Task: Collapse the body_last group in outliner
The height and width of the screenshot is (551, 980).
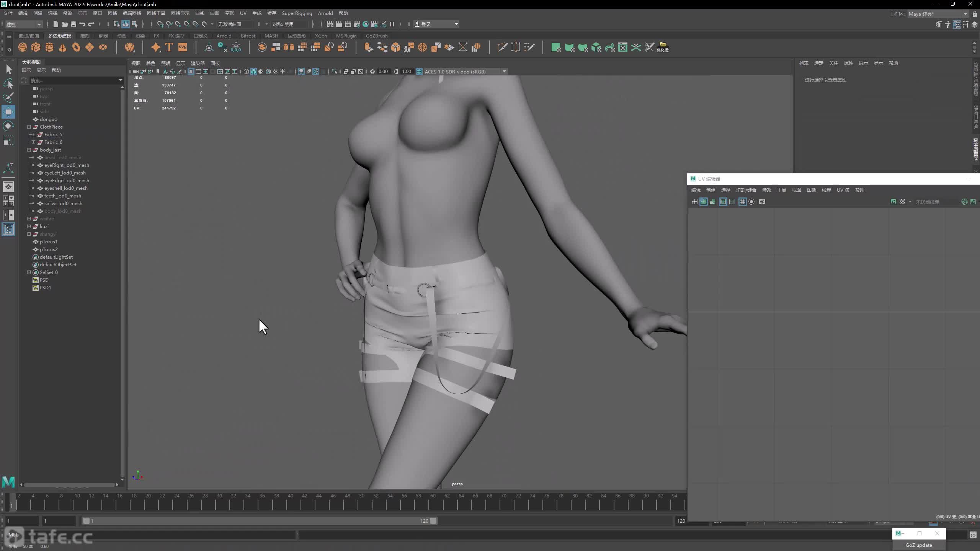Action: (x=29, y=150)
